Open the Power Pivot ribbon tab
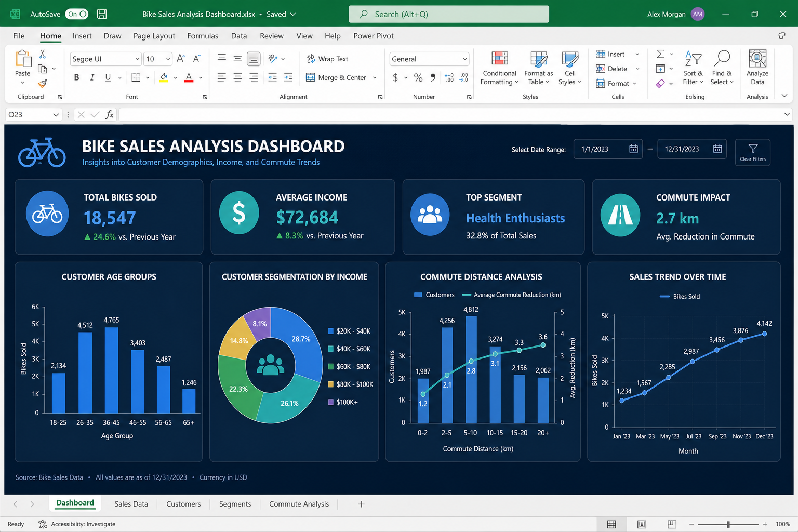This screenshot has width=798, height=532. point(374,36)
